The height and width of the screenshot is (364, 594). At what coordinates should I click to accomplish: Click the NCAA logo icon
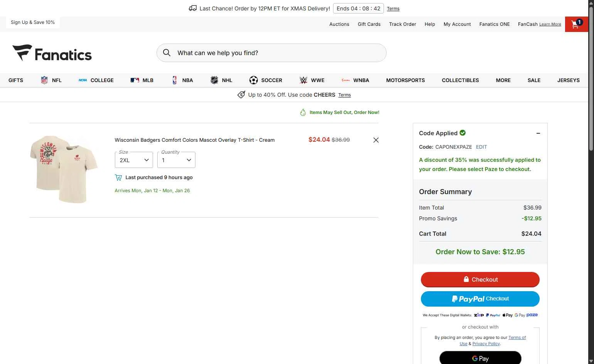pos(82,80)
